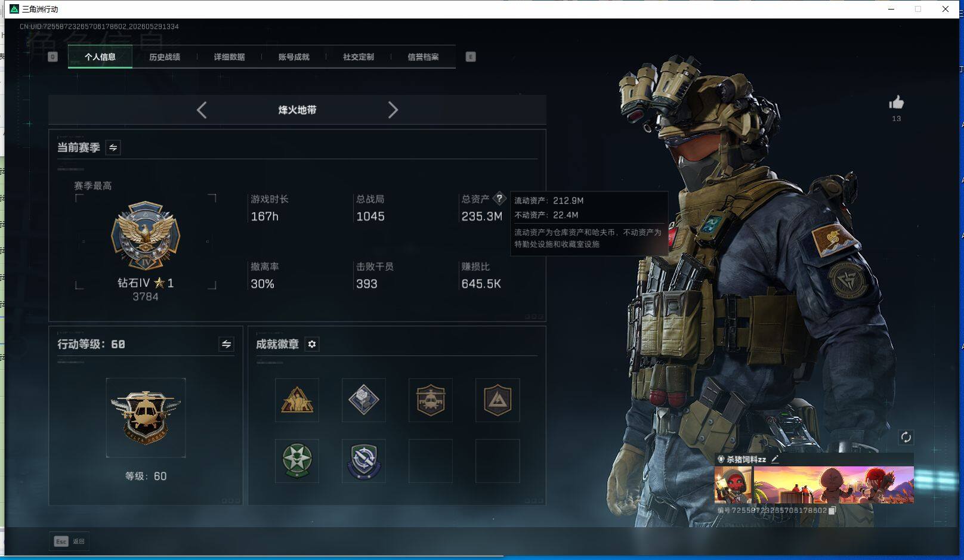The width and height of the screenshot is (964, 560).
Task: Click the rank score 3784
Action: 146,296
